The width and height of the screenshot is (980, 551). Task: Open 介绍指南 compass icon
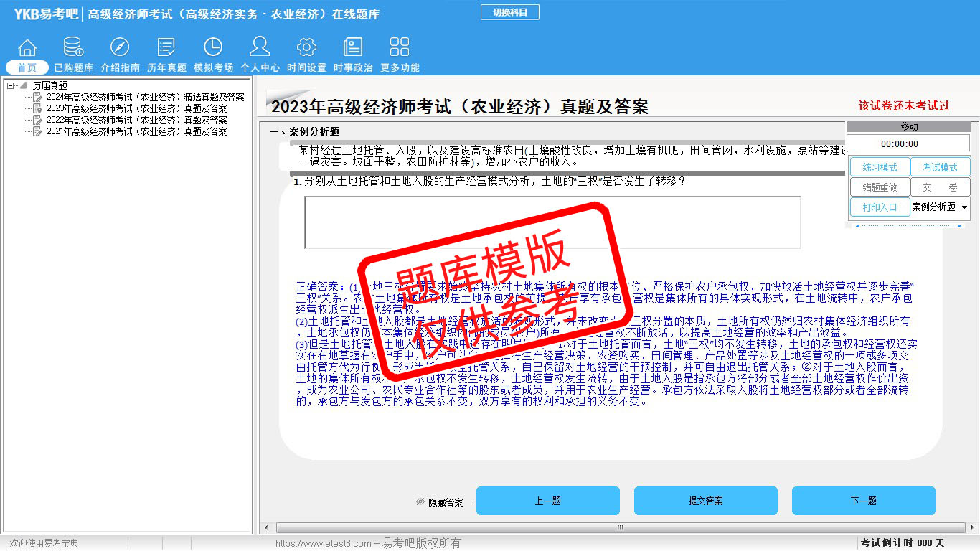[x=120, y=48]
